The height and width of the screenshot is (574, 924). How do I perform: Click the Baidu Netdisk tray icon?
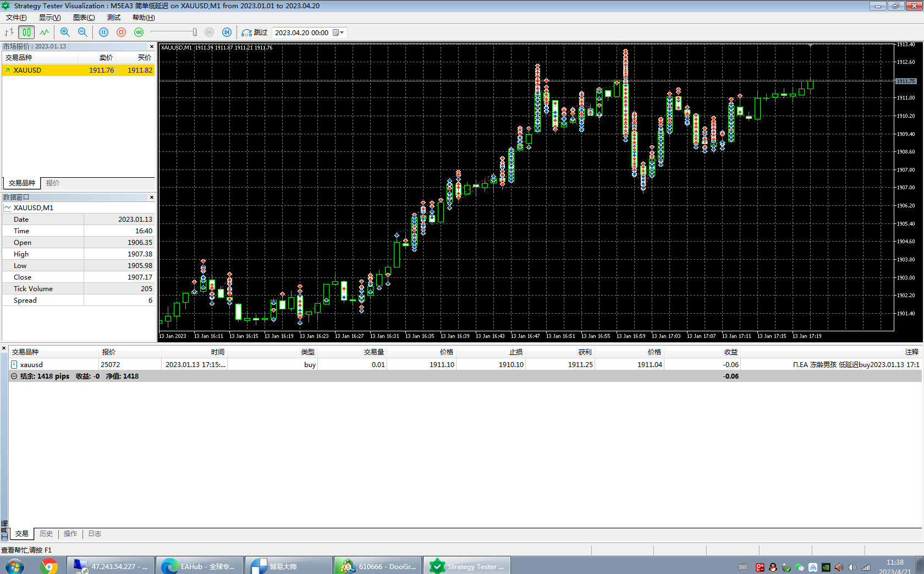coord(813,567)
